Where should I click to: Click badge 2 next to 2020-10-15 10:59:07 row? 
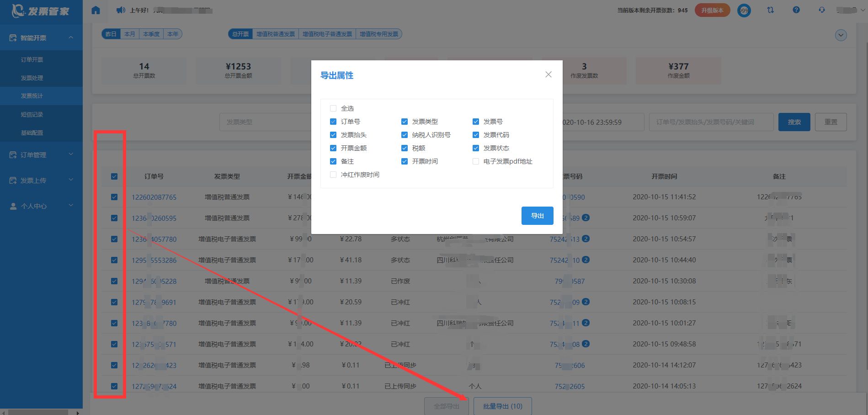click(586, 218)
